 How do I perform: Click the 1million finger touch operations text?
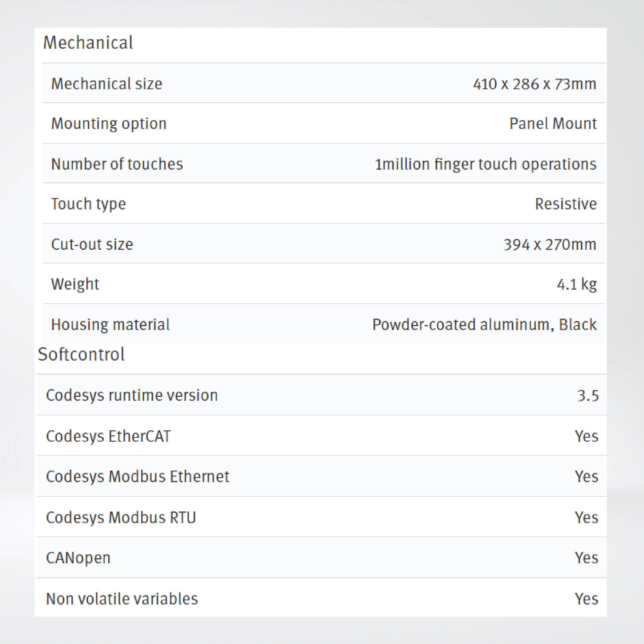pos(485,164)
